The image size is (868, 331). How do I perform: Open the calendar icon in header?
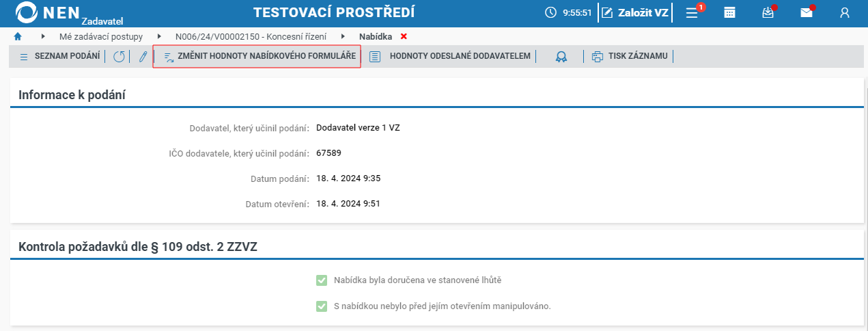pyautogui.click(x=729, y=13)
